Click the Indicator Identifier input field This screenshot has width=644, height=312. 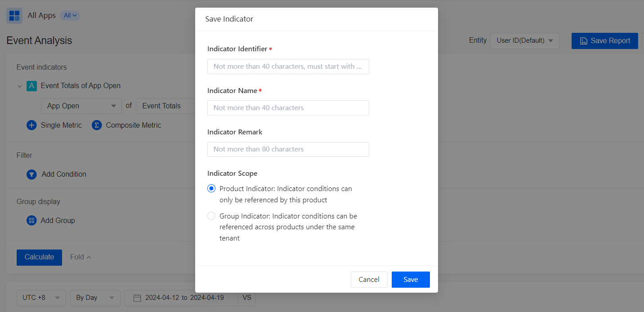pyautogui.click(x=288, y=67)
